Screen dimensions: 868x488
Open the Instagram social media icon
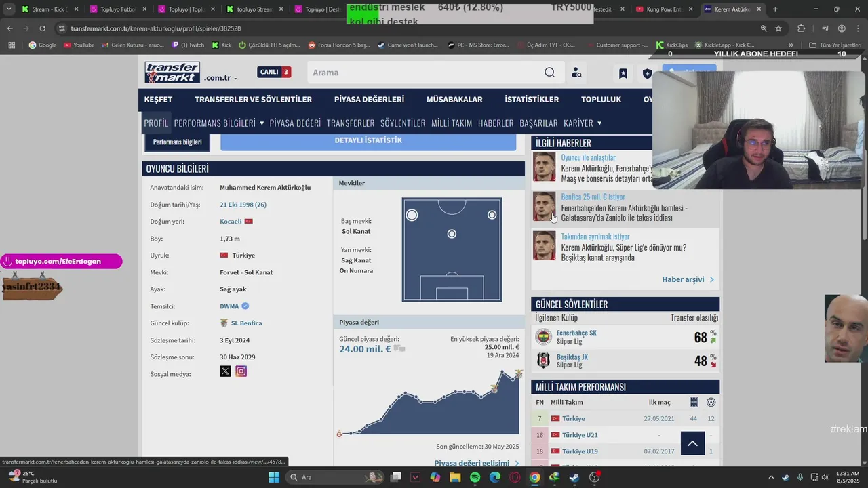241,371
